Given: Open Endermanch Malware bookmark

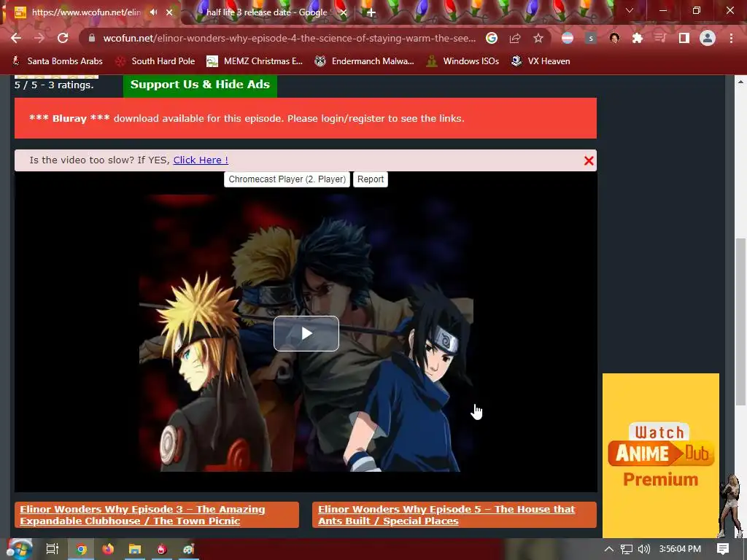Looking at the screenshot, I should (365, 61).
